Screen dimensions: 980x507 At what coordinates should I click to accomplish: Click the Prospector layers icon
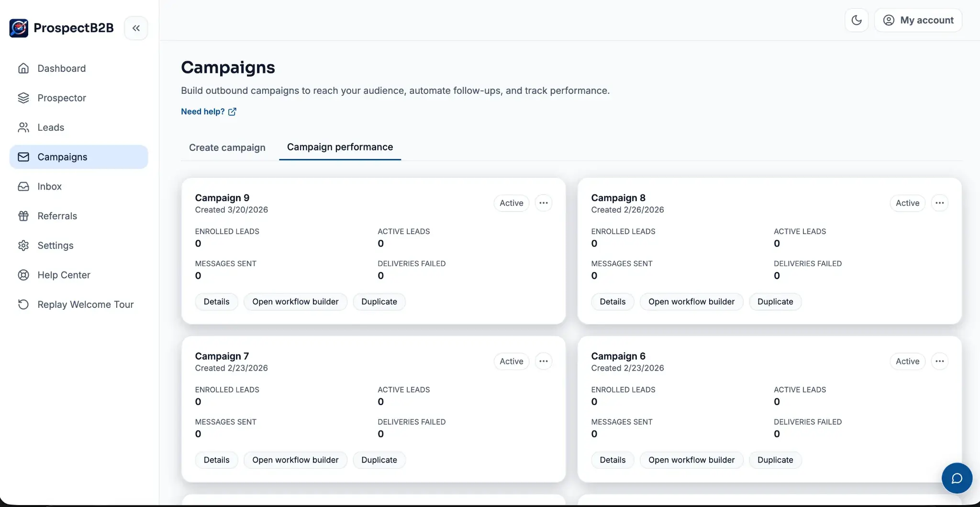click(x=23, y=98)
